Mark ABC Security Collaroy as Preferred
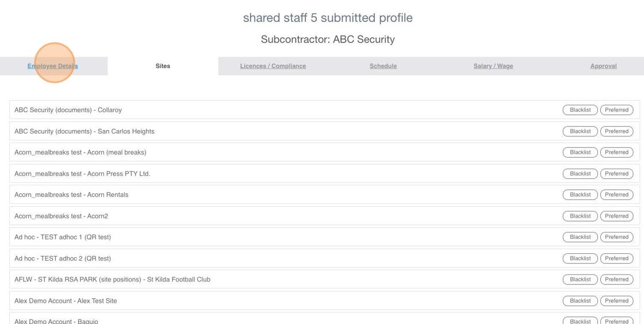 (x=616, y=110)
